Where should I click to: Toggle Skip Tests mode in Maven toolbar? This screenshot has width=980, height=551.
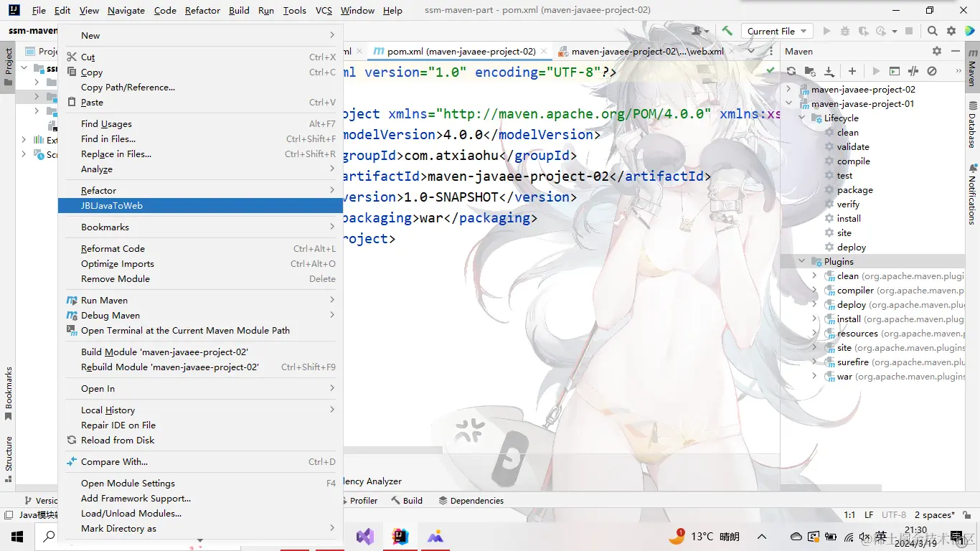[x=932, y=71]
